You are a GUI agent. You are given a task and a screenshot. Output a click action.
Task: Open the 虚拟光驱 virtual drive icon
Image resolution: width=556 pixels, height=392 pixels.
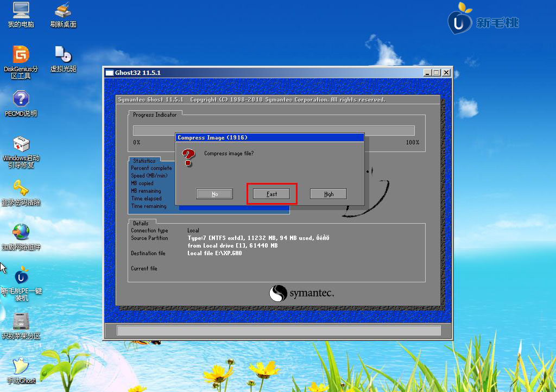(x=63, y=55)
